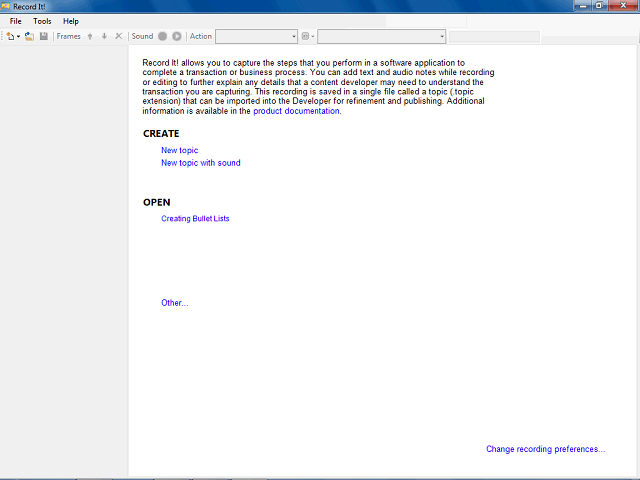Move frame up with the arrow icon
Viewport: 640px width, 480px height.
(x=90, y=36)
